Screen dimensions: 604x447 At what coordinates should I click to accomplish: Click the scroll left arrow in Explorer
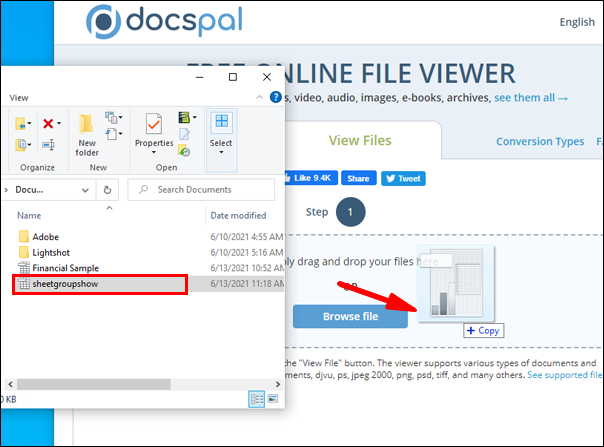pos(10,384)
